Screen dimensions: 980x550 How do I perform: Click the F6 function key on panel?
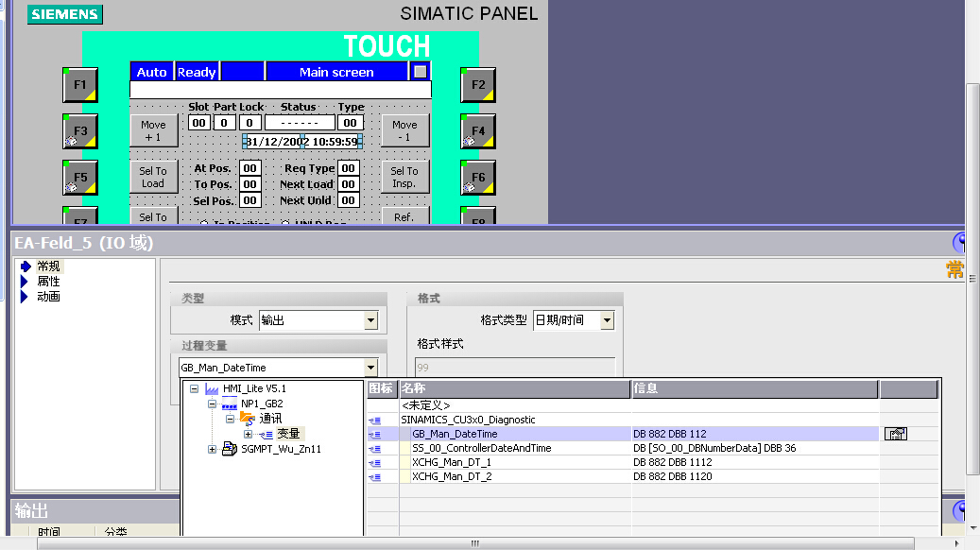(478, 177)
